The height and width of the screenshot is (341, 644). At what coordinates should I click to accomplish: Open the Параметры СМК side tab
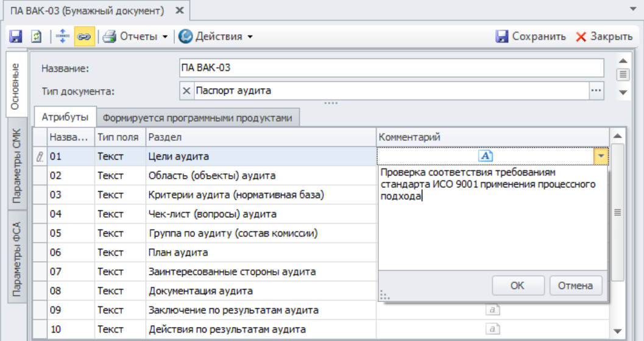click(x=17, y=166)
